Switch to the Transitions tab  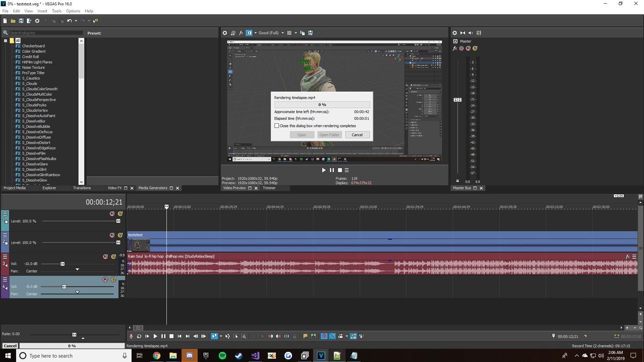click(x=82, y=188)
